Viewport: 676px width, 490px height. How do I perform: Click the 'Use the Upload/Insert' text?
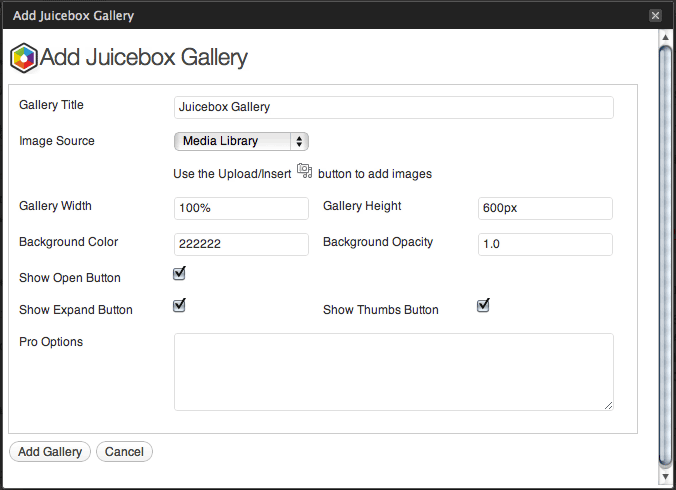click(232, 174)
